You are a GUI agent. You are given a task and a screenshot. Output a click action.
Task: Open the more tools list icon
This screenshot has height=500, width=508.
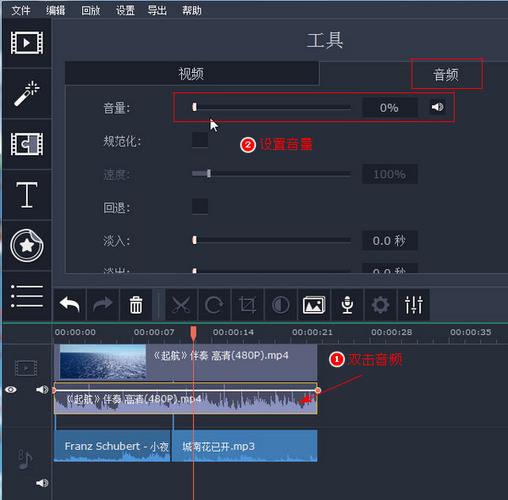(27, 296)
